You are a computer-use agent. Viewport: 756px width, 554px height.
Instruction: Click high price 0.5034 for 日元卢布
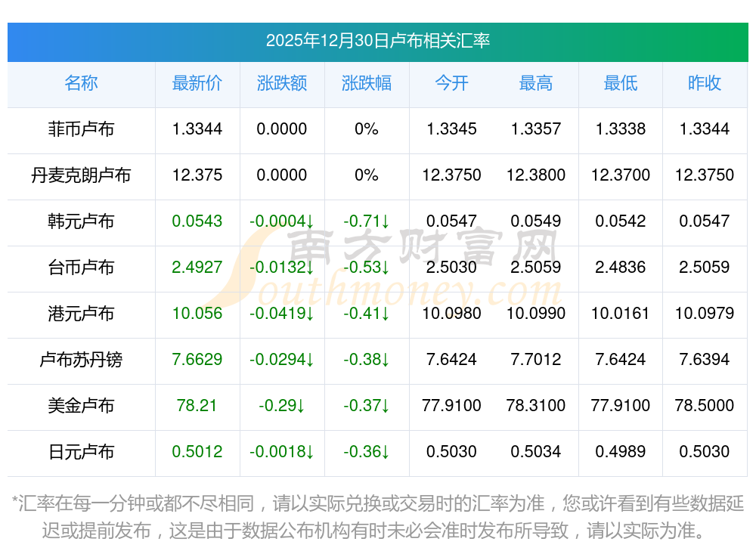point(536,452)
